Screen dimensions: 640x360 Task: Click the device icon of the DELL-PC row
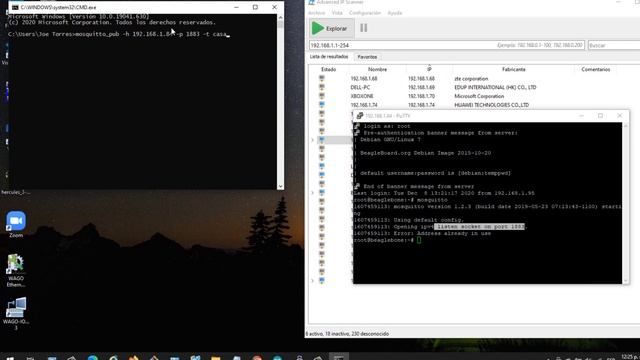click(x=322, y=87)
